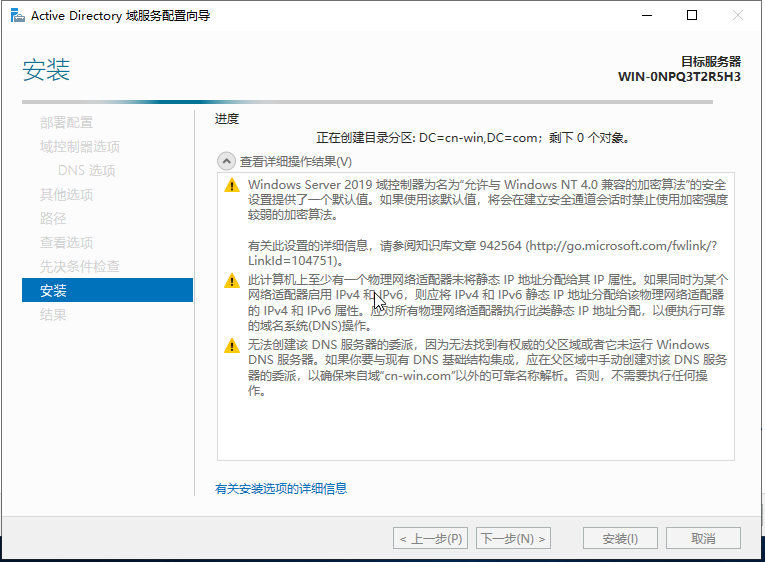The image size is (765, 562).
Task: Select the 其他选项 step
Action: pos(66,195)
